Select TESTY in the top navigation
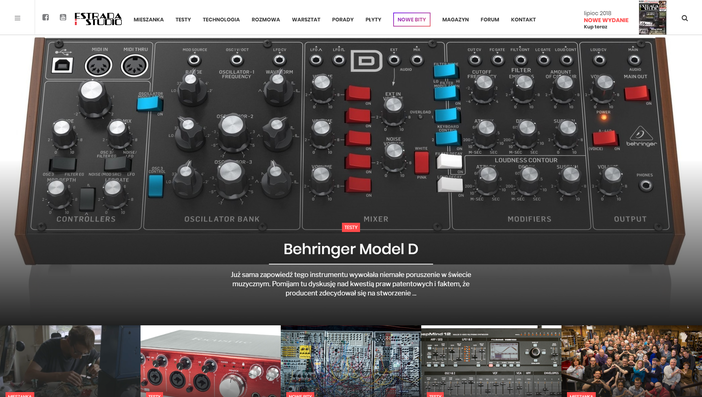 183,20
